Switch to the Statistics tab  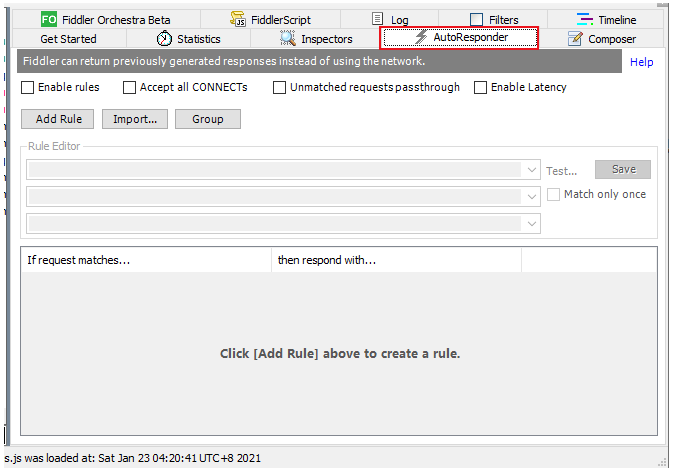coord(188,39)
